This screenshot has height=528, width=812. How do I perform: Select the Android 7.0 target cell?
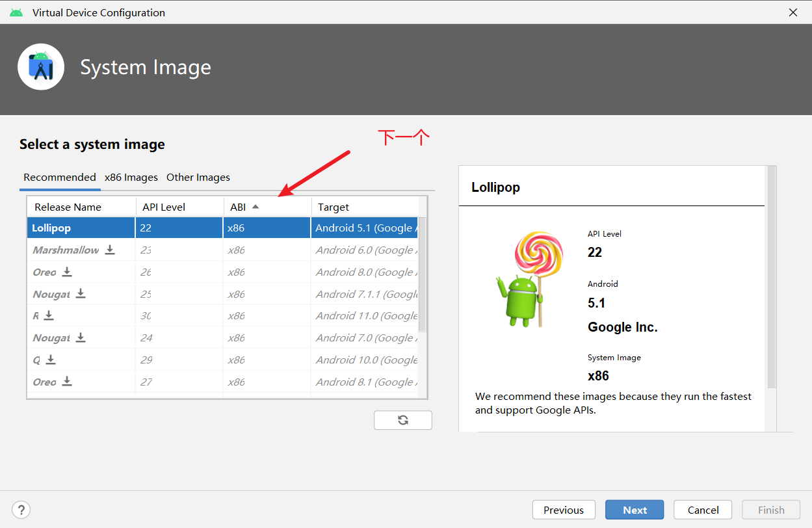365,337
